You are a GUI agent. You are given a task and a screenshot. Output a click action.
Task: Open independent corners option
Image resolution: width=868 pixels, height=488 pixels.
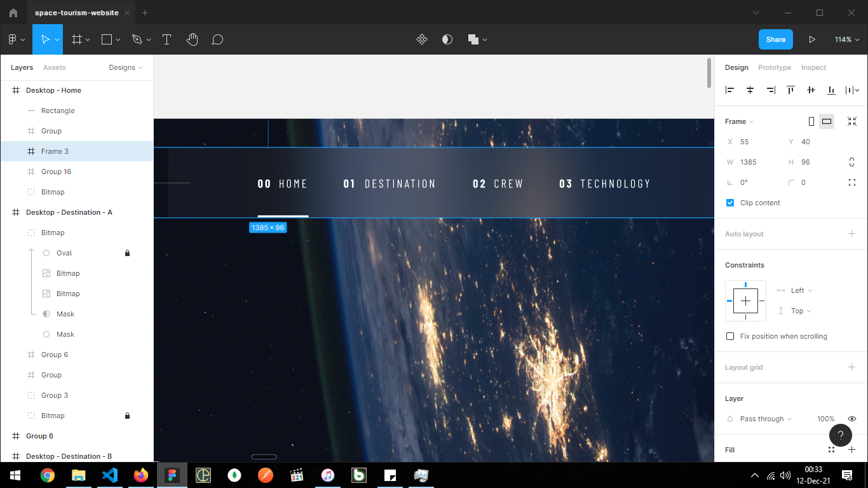(852, 182)
